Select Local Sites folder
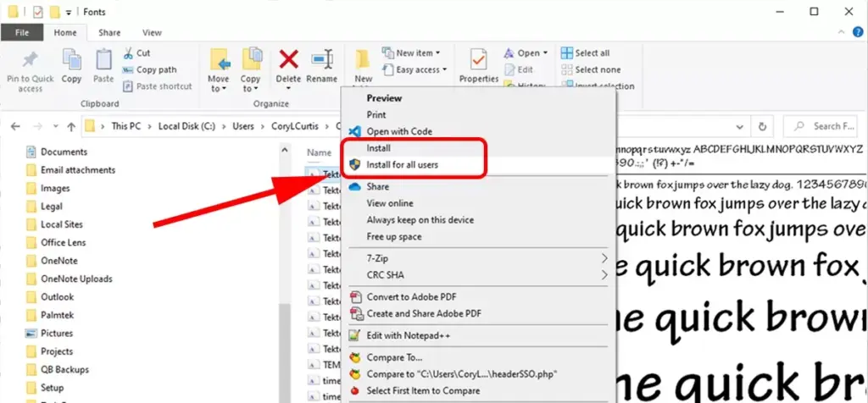 point(61,224)
